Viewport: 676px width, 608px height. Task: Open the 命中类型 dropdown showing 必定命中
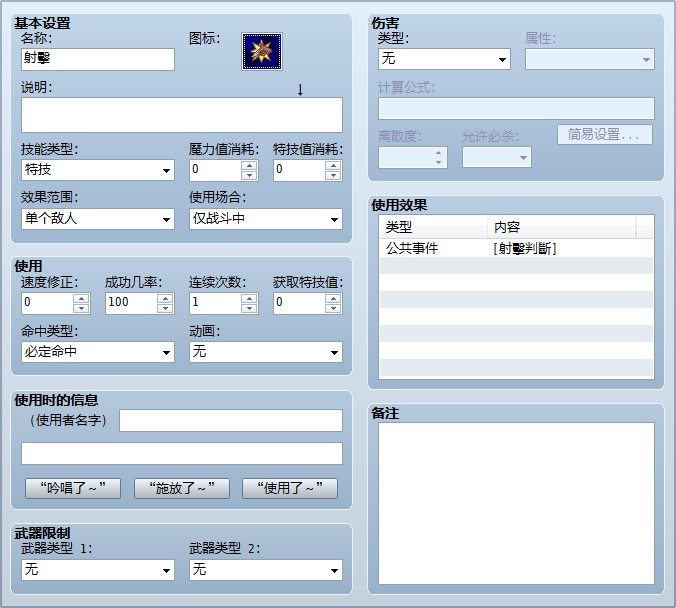coord(98,352)
